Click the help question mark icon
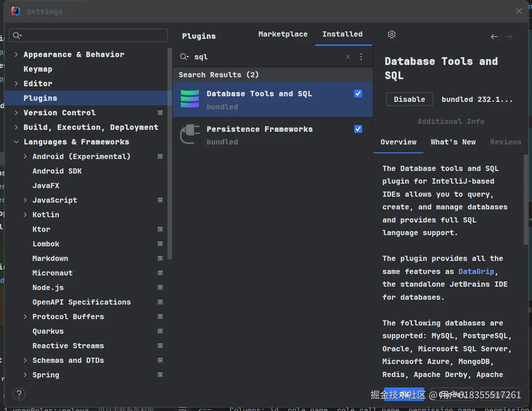532x411 pixels. 19,394
